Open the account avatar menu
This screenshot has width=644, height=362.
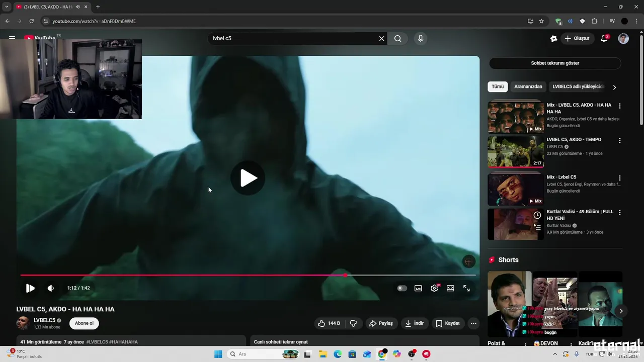[x=623, y=39]
